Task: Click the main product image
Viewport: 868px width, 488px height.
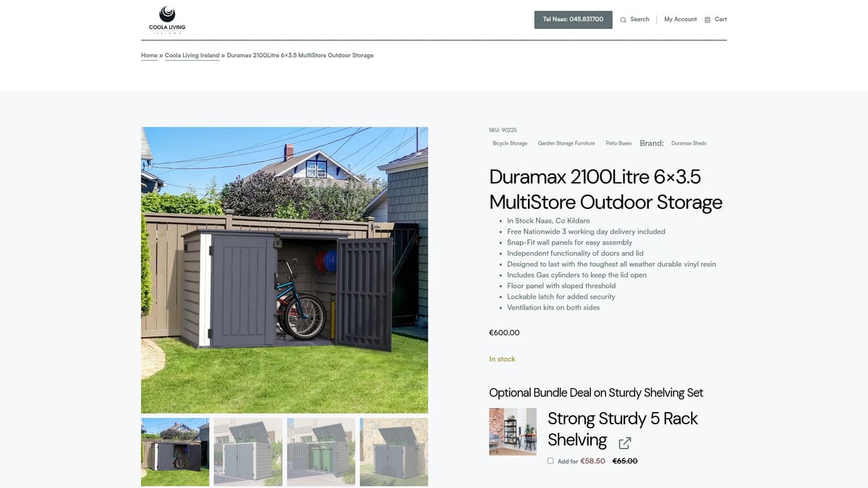Action: pyautogui.click(x=284, y=270)
